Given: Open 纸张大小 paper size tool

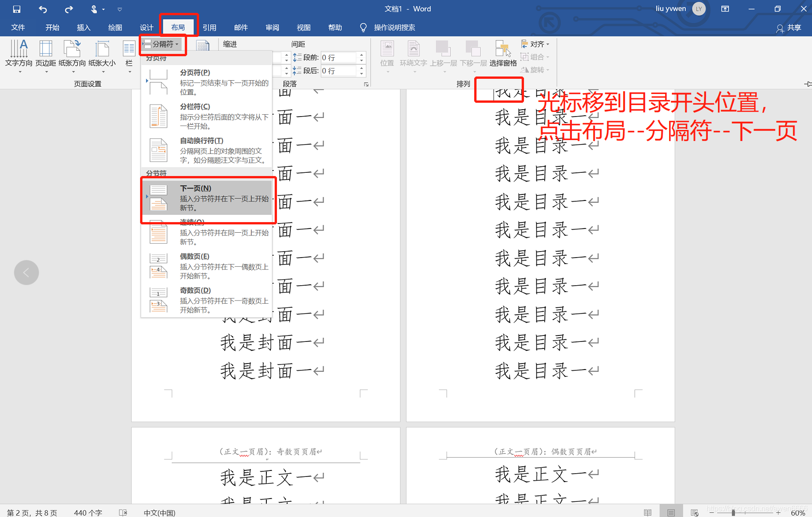Looking at the screenshot, I should point(102,56).
